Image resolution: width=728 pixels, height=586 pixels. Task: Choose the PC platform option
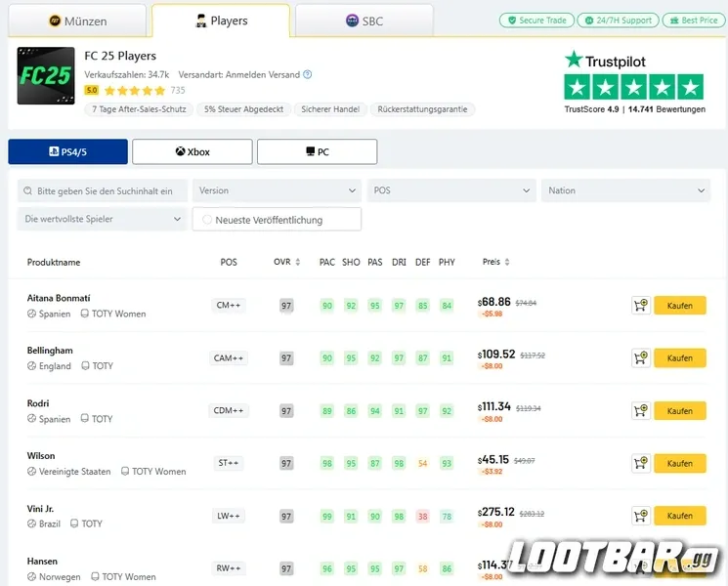pyautogui.click(x=318, y=151)
